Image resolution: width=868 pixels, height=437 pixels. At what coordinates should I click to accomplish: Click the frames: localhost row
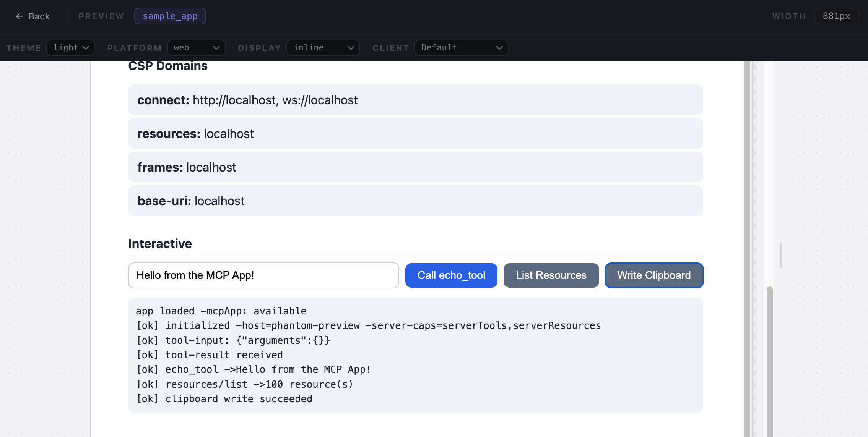(416, 167)
